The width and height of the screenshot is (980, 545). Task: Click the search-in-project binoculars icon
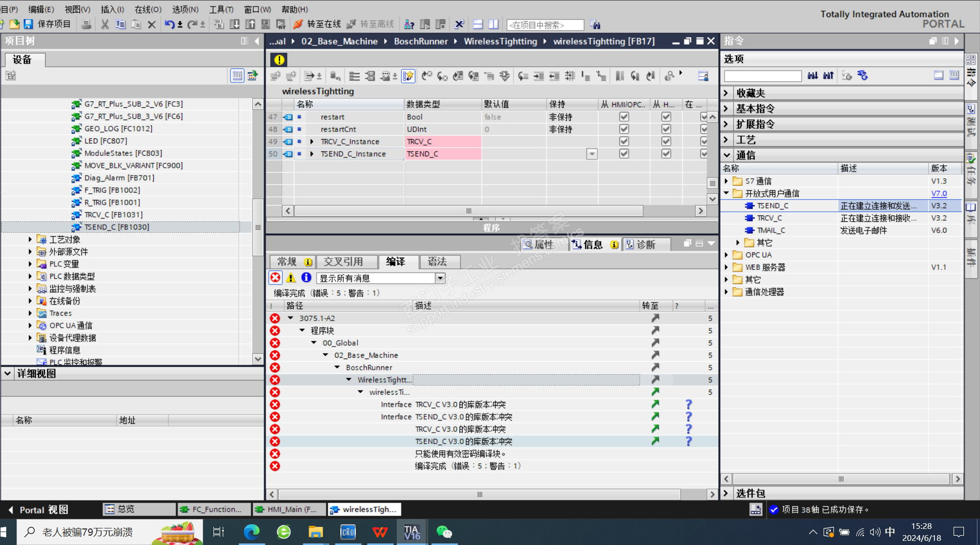595,24
